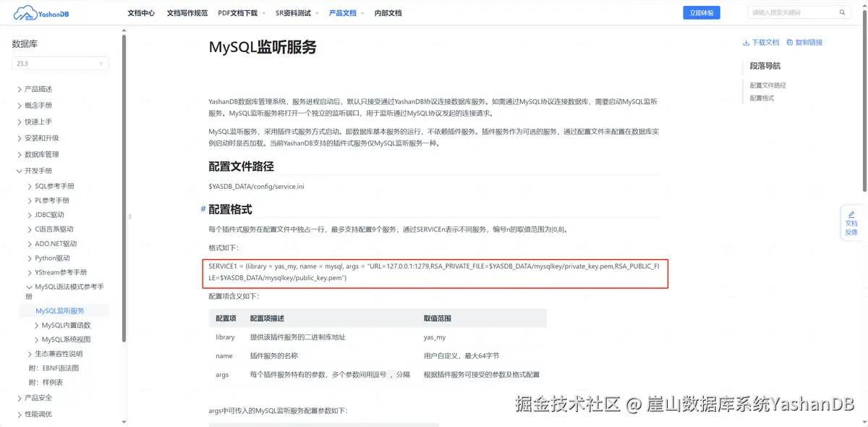868x427 pixels.
Task: Expand the MySQL内置函数 node
Action: (37, 326)
